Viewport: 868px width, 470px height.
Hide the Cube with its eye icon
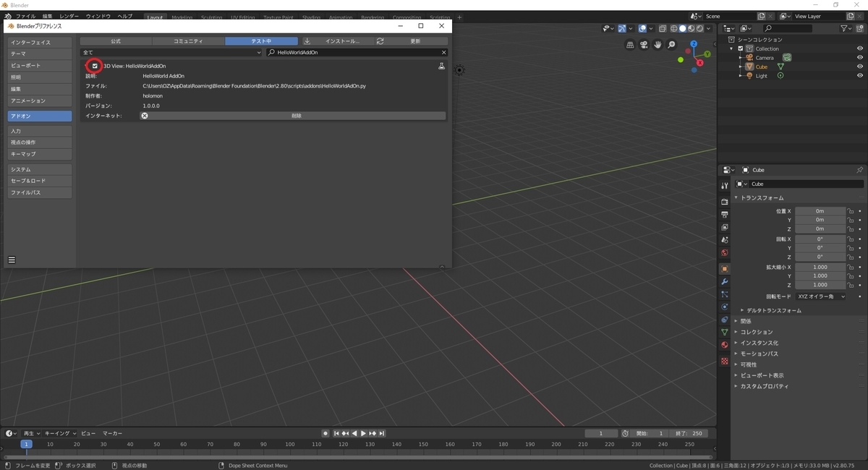[x=860, y=67]
